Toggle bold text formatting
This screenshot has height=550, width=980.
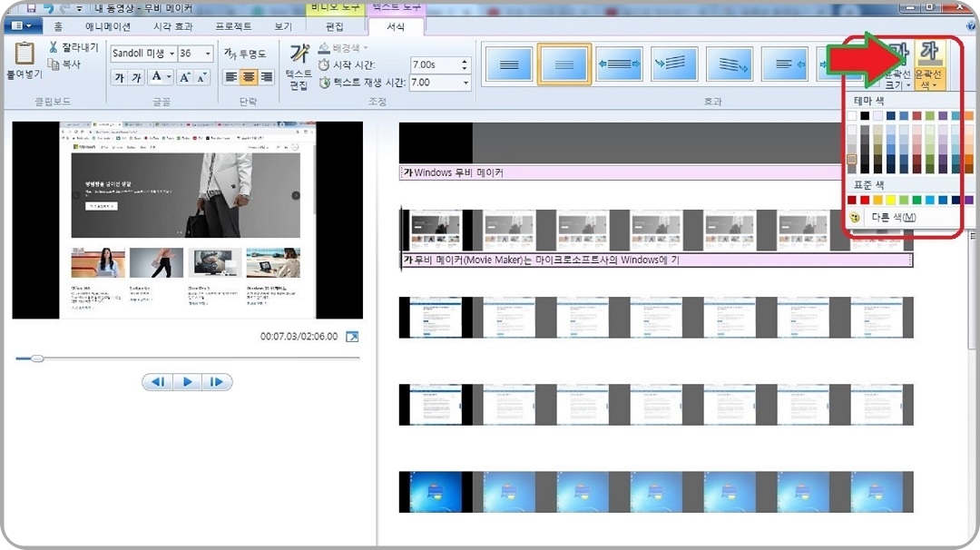pyautogui.click(x=119, y=77)
